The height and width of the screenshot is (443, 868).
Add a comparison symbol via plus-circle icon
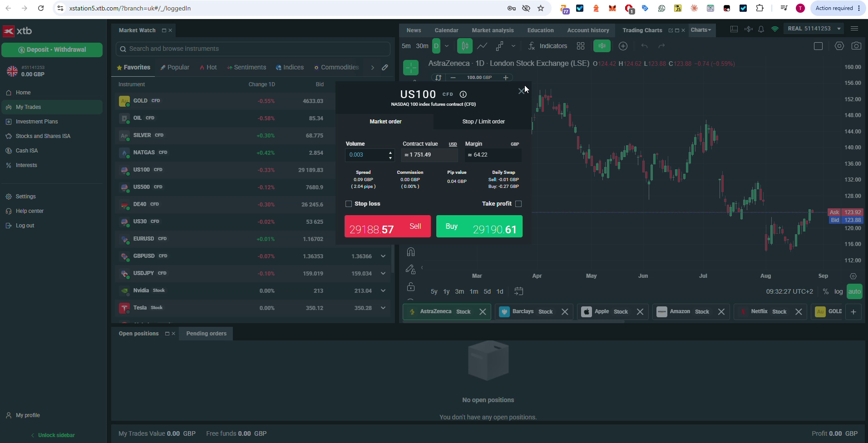click(x=623, y=46)
